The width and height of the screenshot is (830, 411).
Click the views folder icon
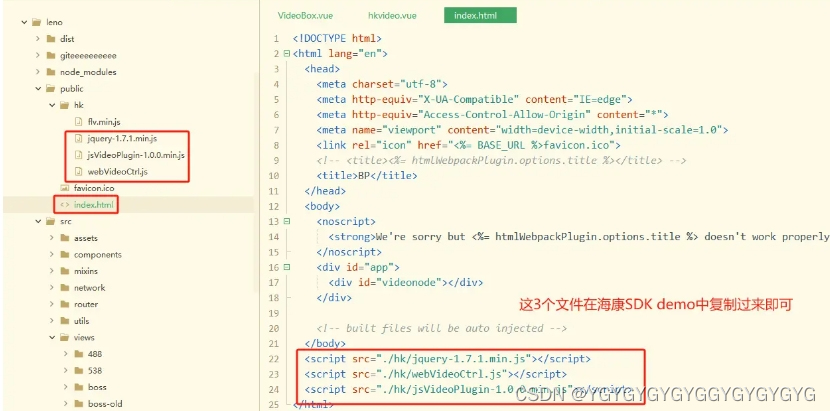(x=65, y=337)
